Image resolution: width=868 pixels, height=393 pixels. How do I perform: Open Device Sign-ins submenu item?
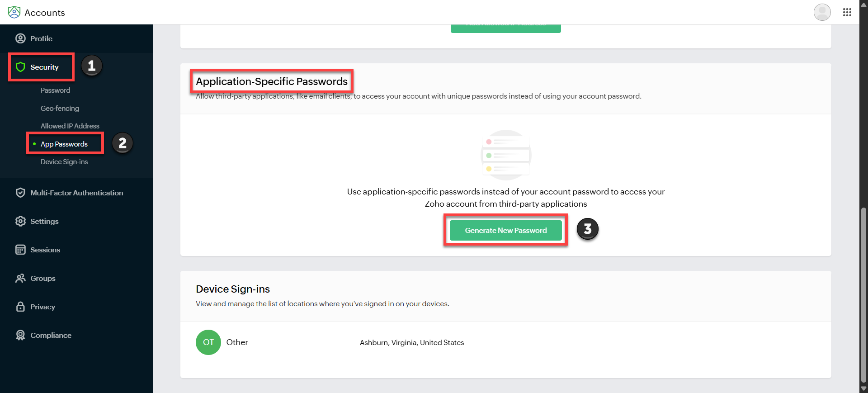64,162
